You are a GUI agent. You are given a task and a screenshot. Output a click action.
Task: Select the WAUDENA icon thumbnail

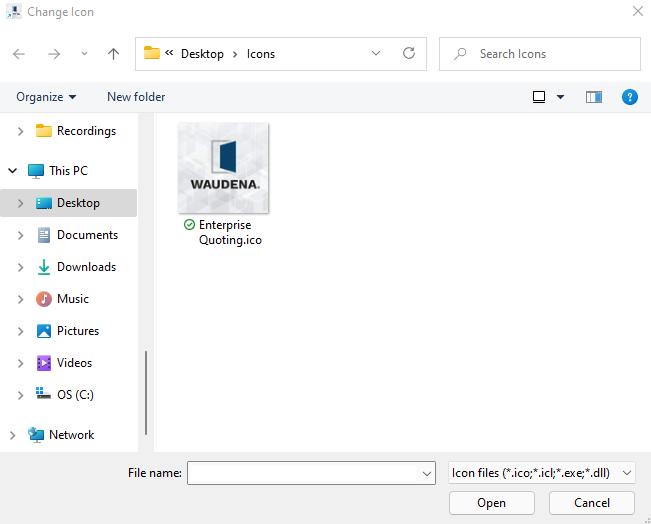tap(223, 168)
